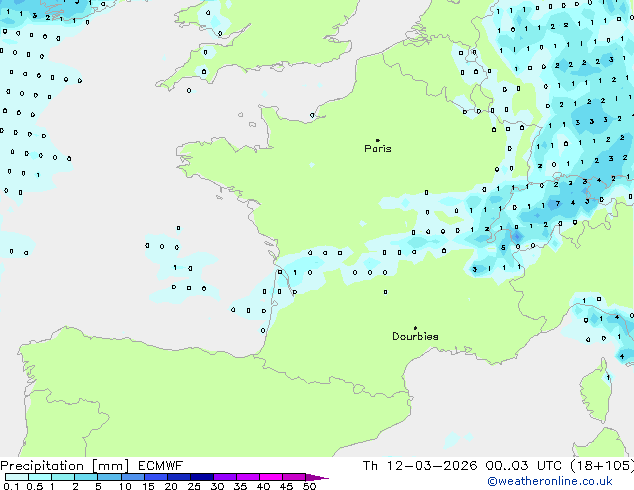Click the '35' legend scale label
634x490 pixels.
[x=240, y=486]
